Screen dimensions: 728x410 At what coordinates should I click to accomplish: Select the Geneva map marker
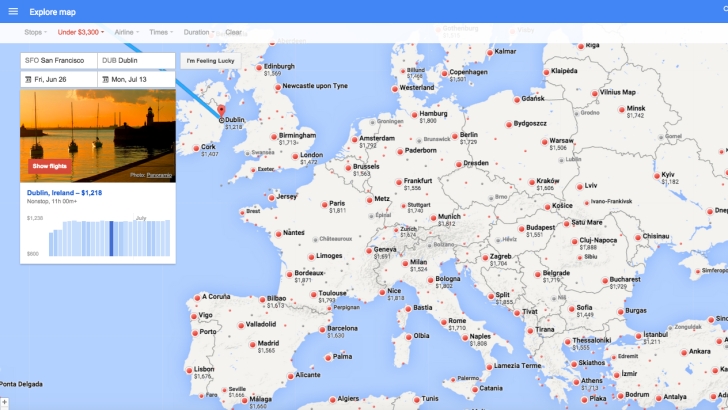(x=369, y=251)
